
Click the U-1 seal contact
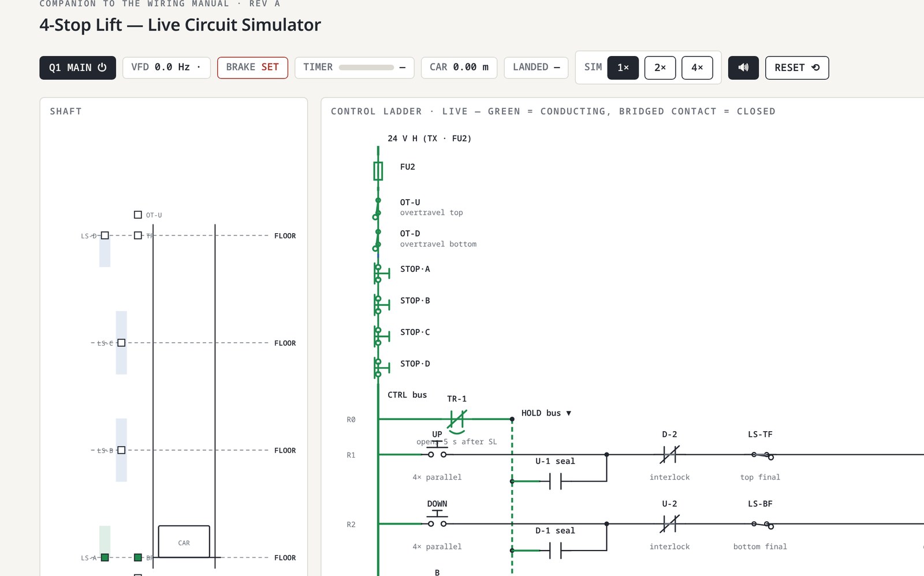(x=556, y=481)
